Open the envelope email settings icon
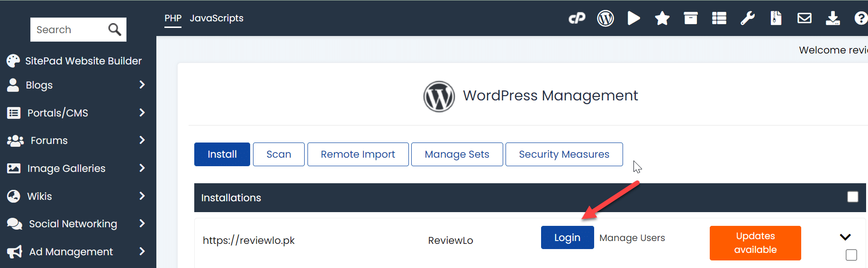 tap(805, 18)
